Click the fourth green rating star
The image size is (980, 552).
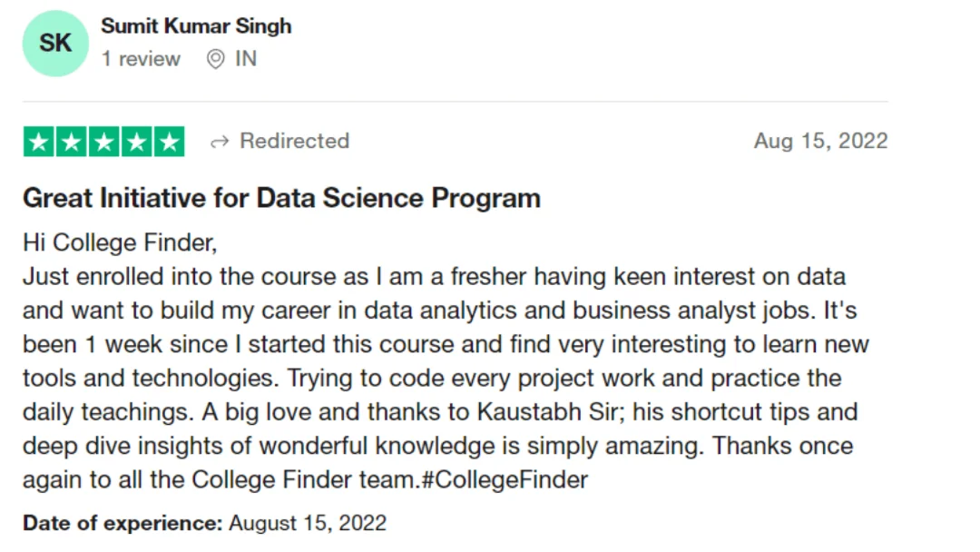pos(136,142)
